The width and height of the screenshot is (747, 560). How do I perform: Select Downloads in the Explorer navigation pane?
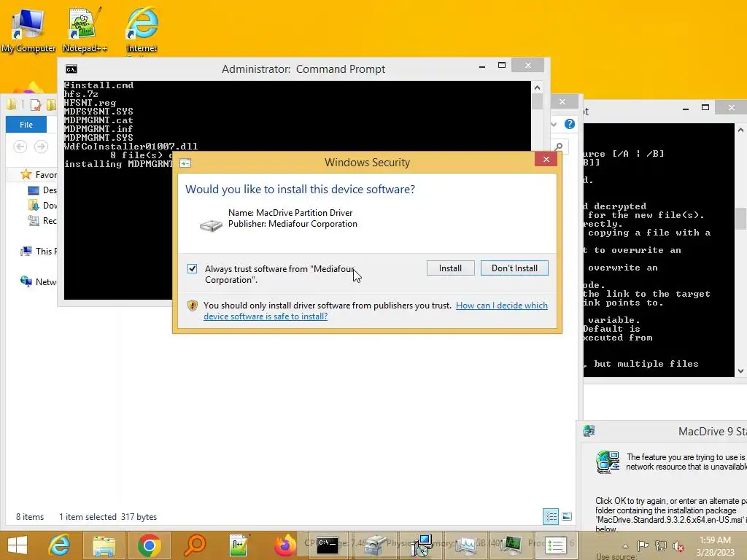pyautogui.click(x=43, y=205)
